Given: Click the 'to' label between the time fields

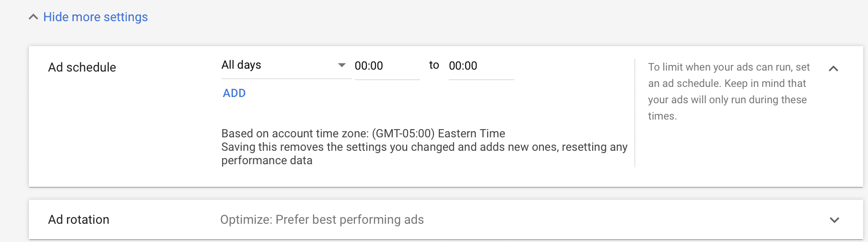Looking at the screenshot, I should [434, 65].
